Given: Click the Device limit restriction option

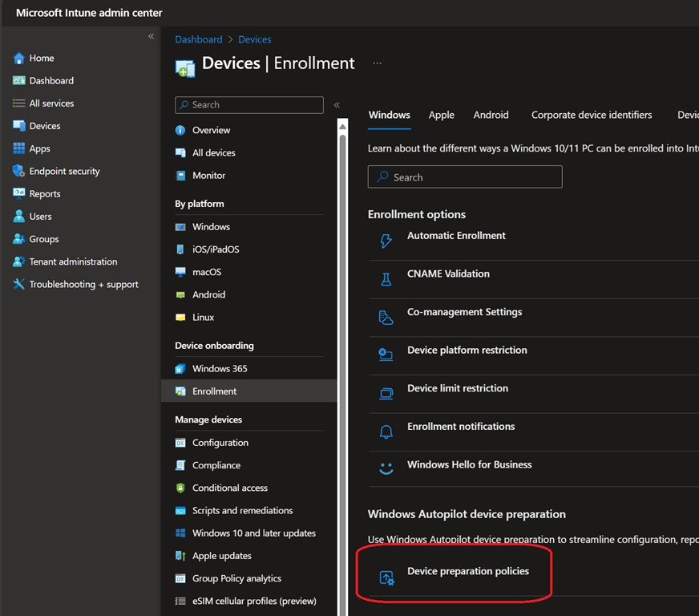Looking at the screenshot, I should click(x=457, y=388).
